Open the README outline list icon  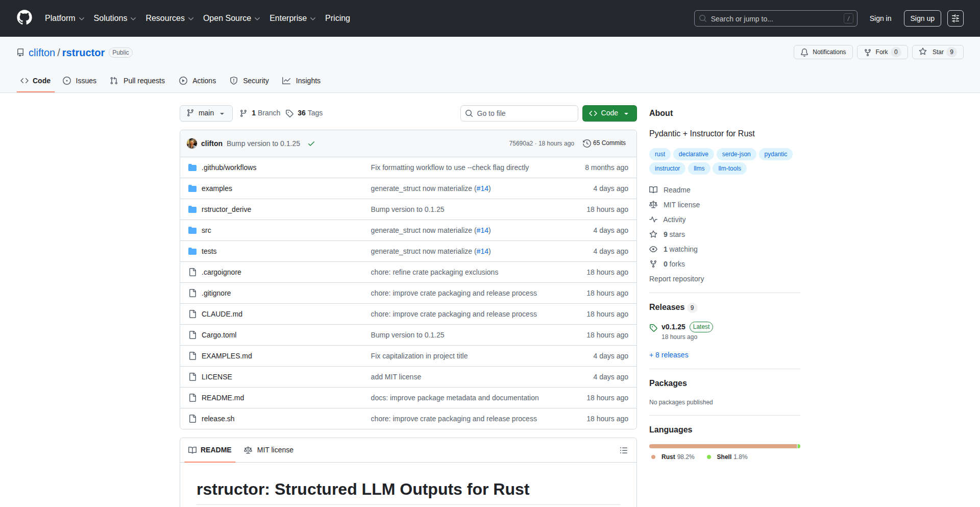click(x=623, y=450)
